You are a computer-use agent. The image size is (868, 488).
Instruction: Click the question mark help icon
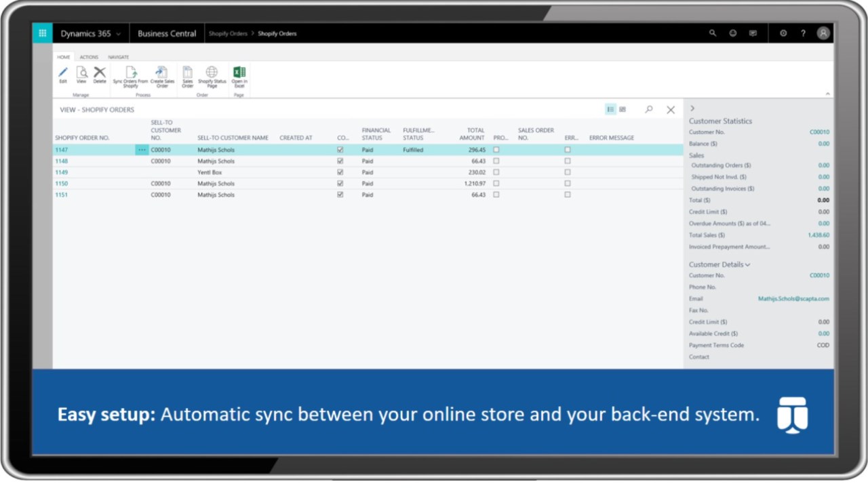[x=803, y=33]
